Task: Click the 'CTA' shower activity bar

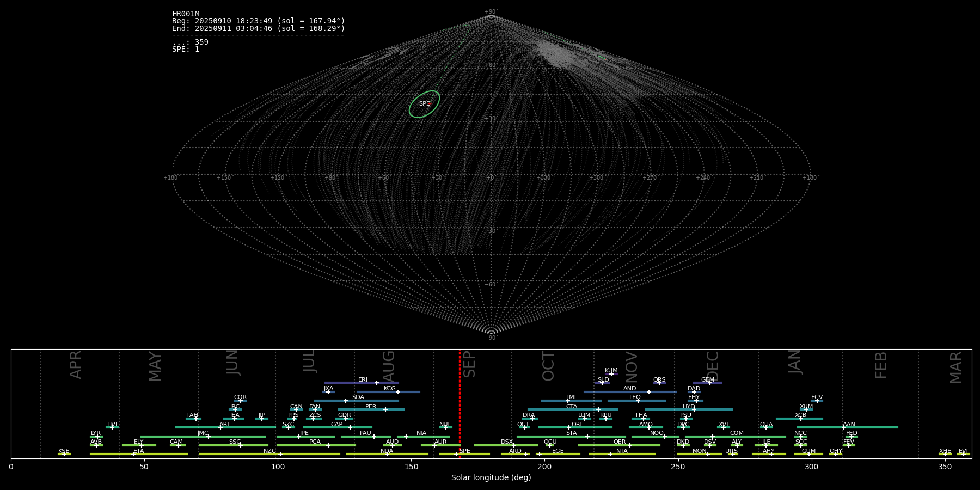Action: 573,409
